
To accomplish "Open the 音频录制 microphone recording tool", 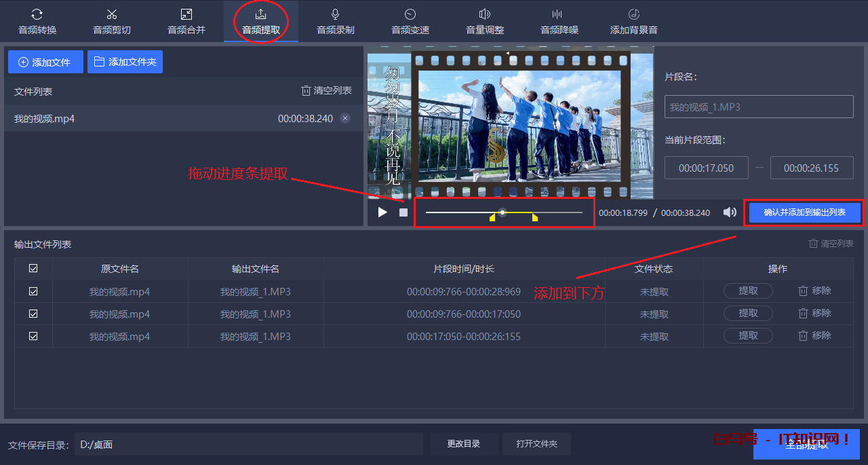I will click(336, 22).
